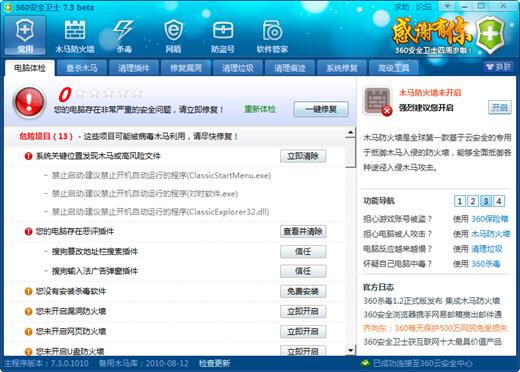Viewport: 520px width, 372px height.
Task: Open the 软件管家 software manager icon
Action: click(272, 36)
